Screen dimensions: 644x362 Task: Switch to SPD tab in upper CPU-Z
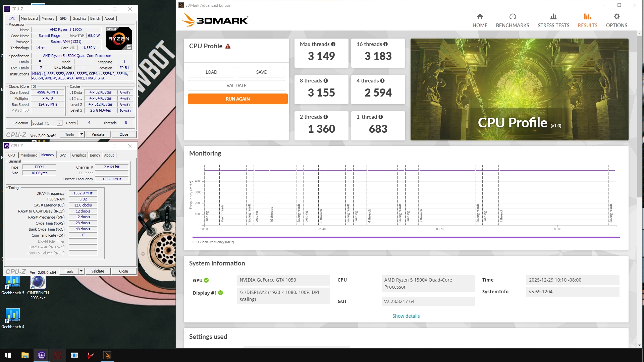[63, 18]
